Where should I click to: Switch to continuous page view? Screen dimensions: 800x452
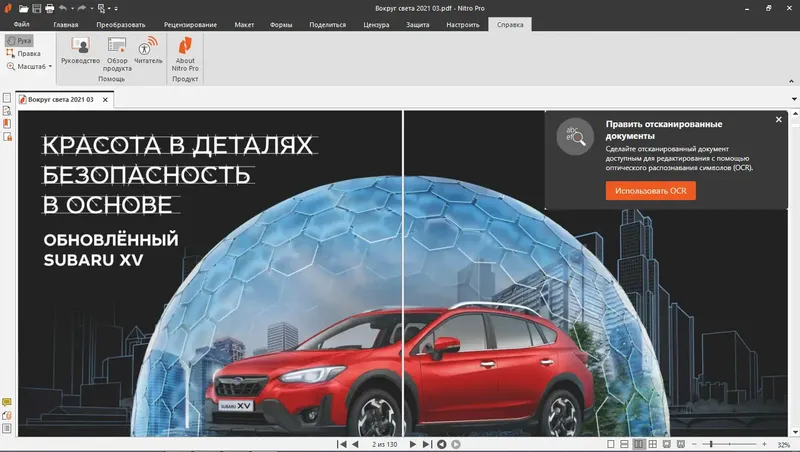tap(624, 444)
